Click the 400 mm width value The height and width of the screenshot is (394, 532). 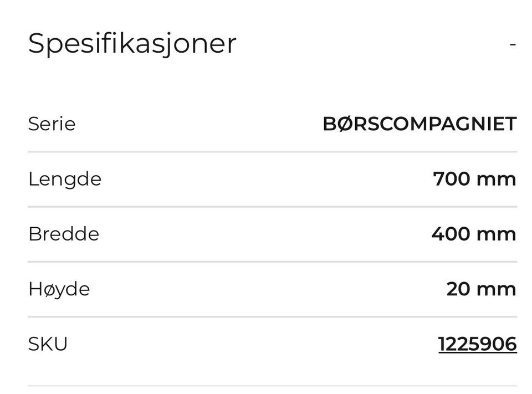pyautogui.click(x=474, y=234)
